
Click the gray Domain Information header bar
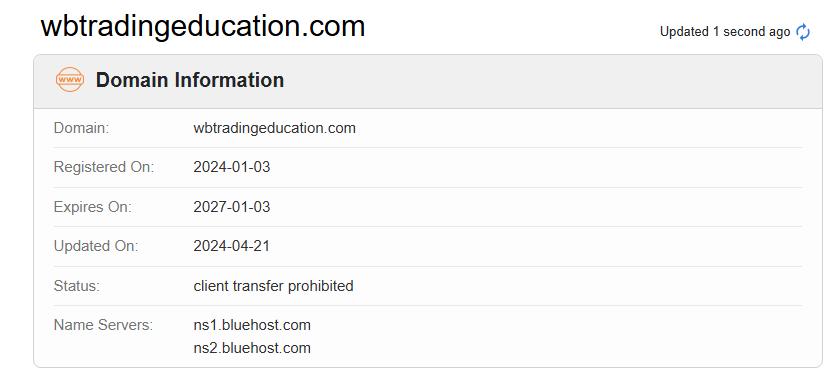pos(428,82)
